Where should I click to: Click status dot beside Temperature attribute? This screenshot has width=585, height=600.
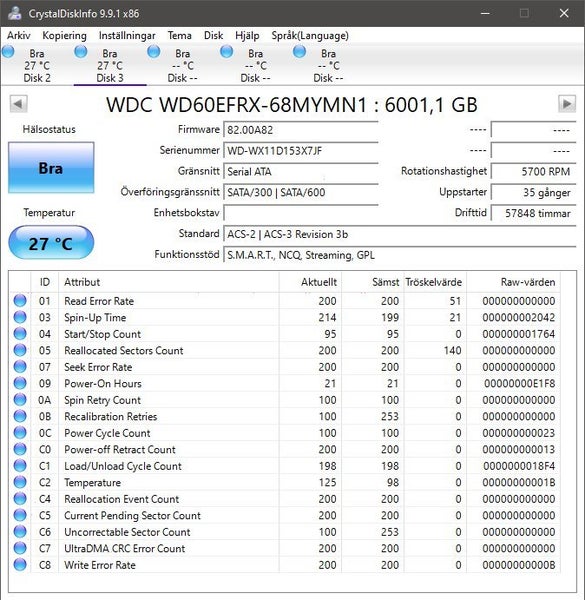(x=20, y=482)
